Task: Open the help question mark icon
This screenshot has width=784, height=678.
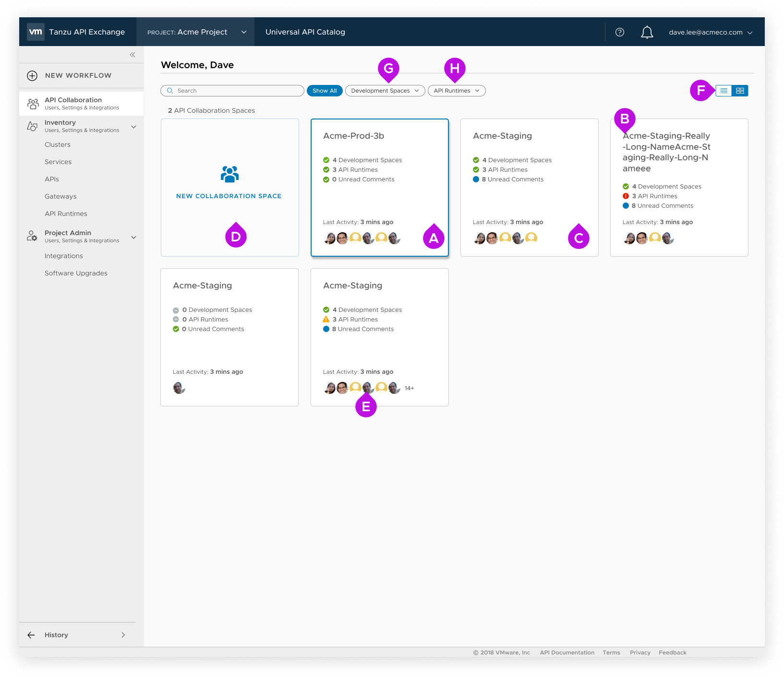Action: [x=620, y=32]
